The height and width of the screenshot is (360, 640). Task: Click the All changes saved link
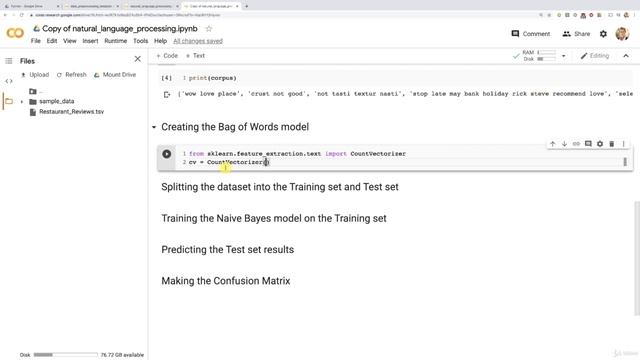198,41
